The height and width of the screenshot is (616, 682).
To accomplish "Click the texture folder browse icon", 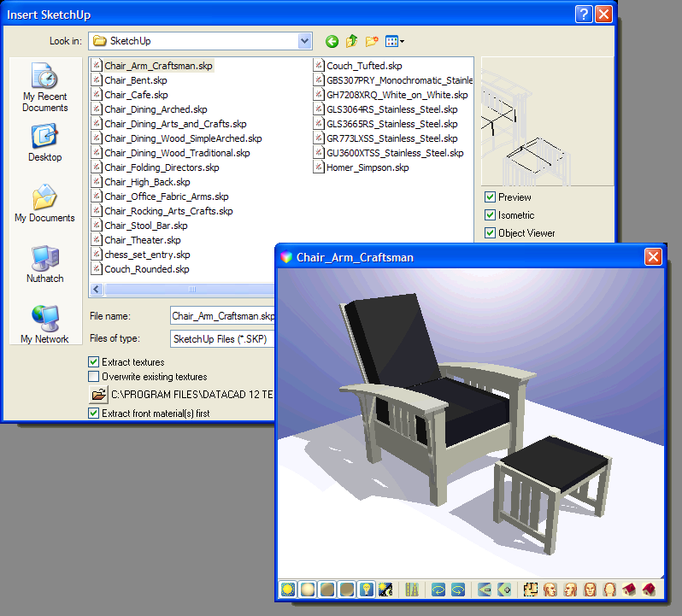I will pyautogui.click(x=99, y=395).
